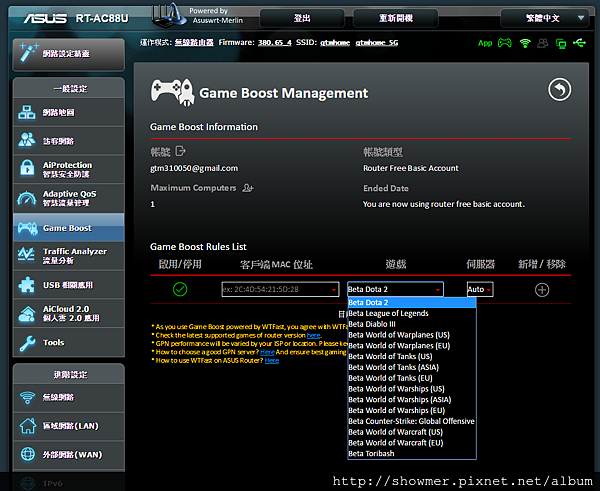
Task: Click the reboot button in header
Action: click(396, 18)
